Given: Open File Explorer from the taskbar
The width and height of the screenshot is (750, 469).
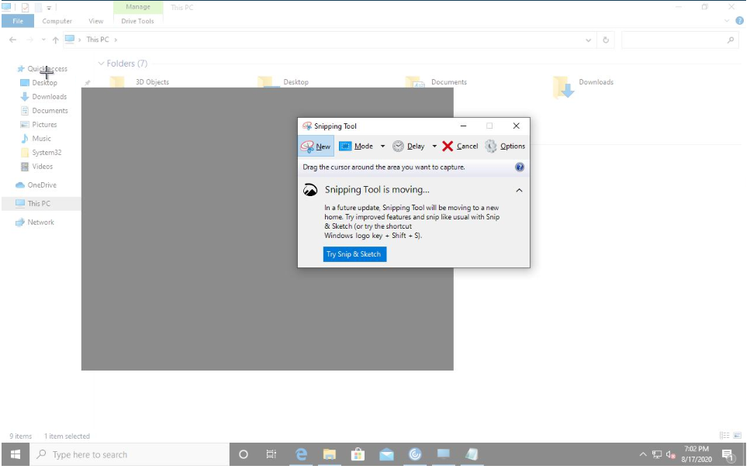Looking at the screenshot, I should (329, 454).
